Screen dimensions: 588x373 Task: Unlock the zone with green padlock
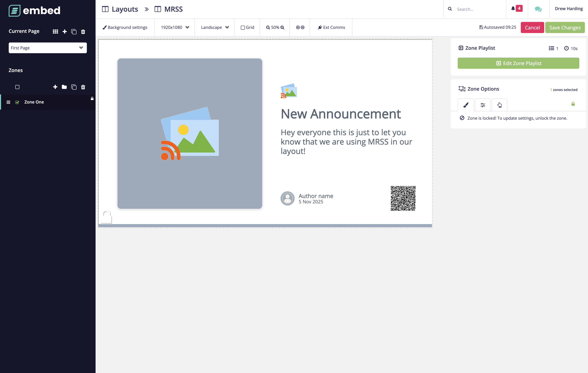(573, 104)
